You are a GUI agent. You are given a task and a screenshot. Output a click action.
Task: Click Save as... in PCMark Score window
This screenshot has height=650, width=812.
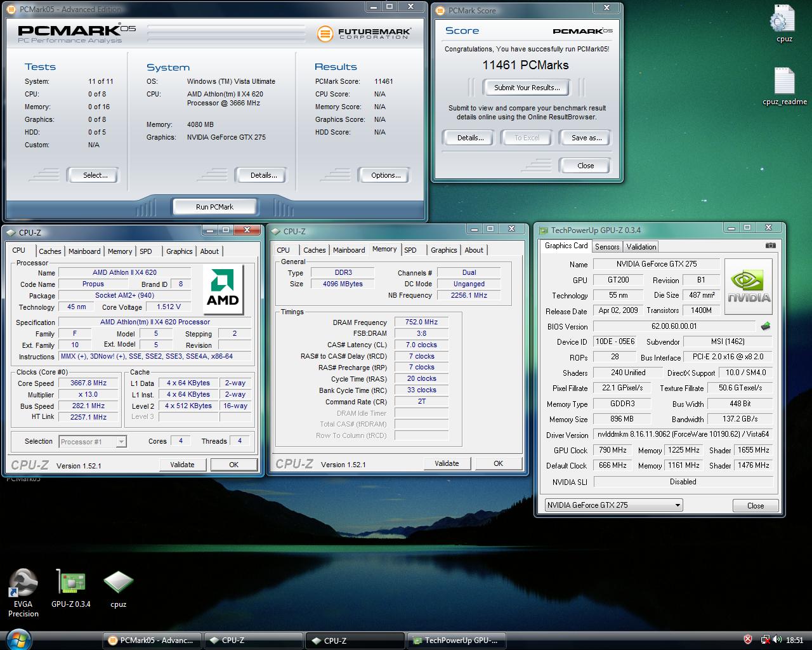[586, 138]
